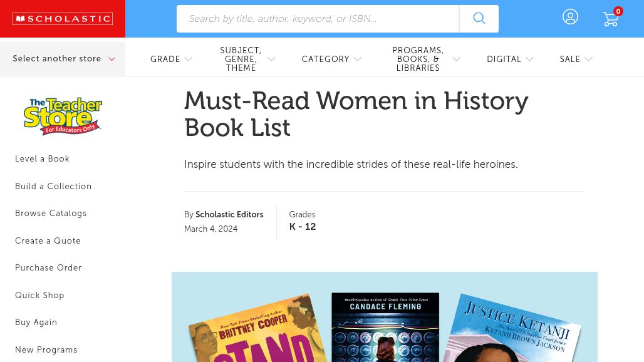Click Create a Quote link
Viewport: 644px width, 362px height.
click(x=48, y=241)
